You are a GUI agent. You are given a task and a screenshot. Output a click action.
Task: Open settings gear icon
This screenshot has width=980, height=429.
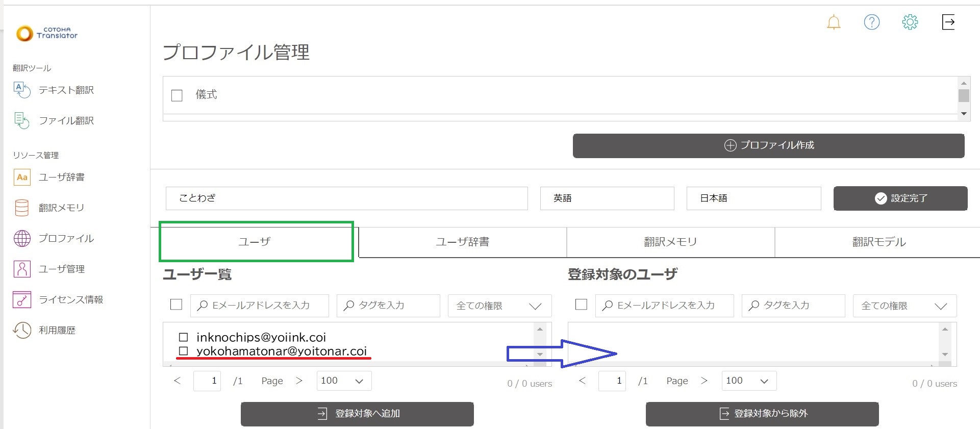click(910, 22)
